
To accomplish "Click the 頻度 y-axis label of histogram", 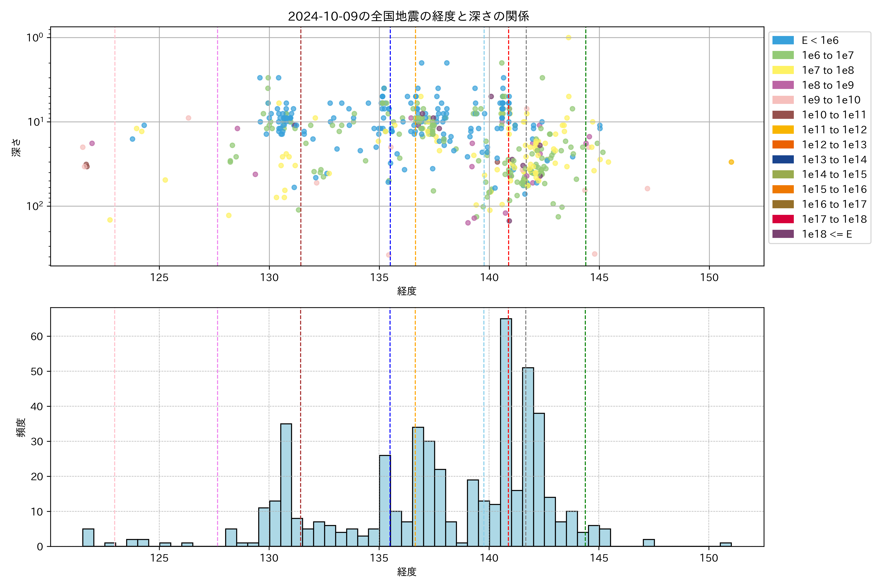I will tap(21, 428).
